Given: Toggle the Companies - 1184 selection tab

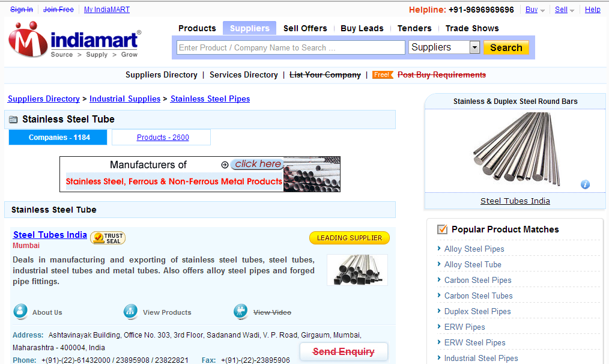Looking at the screenshot, I should point(57,137).
